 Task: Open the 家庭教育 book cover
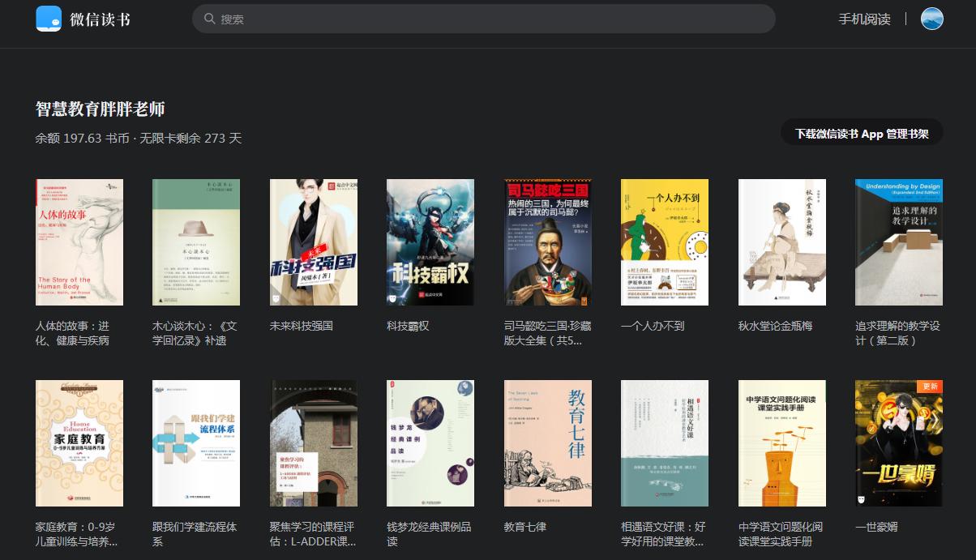[x=79, y=442]
